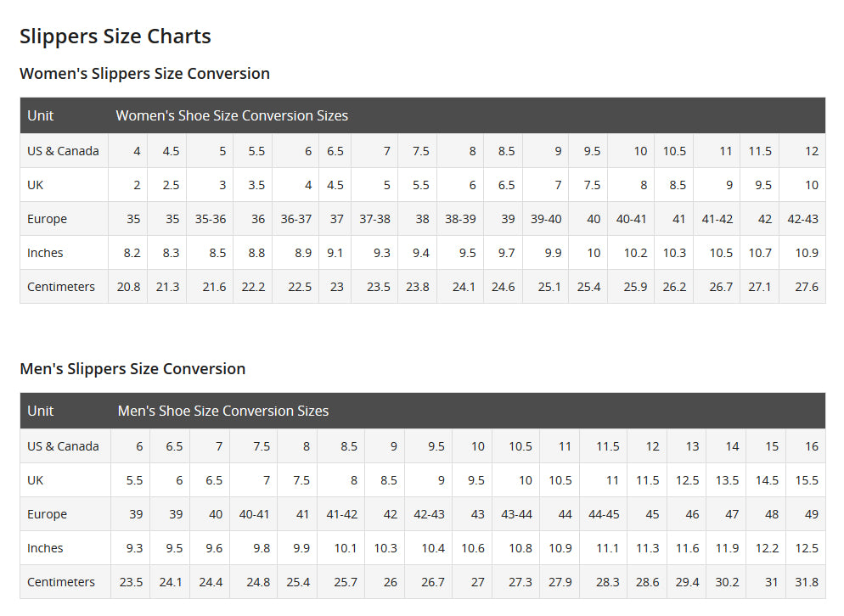Click the Women's Slippers Size Conversion heading

(x=144, y=74)
